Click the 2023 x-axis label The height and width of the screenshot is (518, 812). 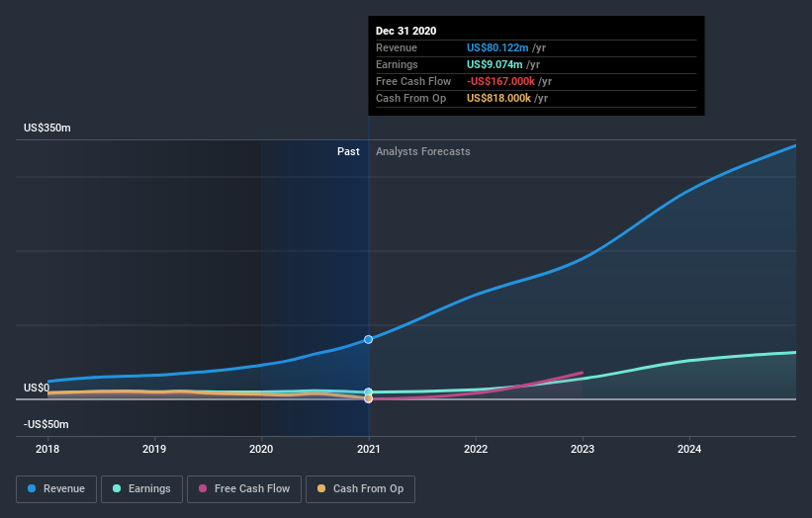pyautogui.click(x=583, y=449)
